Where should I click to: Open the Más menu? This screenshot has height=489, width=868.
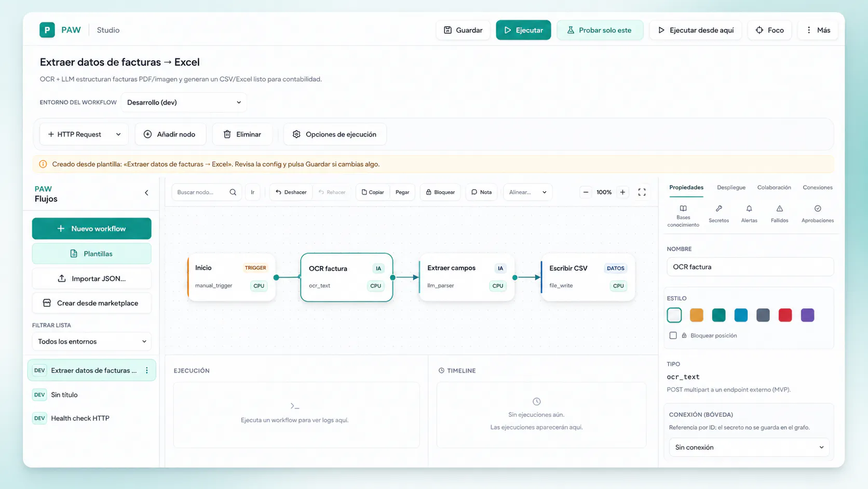pyautogui.click(x=818, y=30)
